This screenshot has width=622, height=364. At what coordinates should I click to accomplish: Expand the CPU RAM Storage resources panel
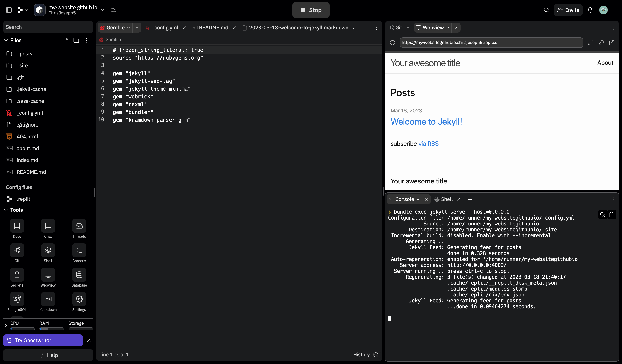6,326
